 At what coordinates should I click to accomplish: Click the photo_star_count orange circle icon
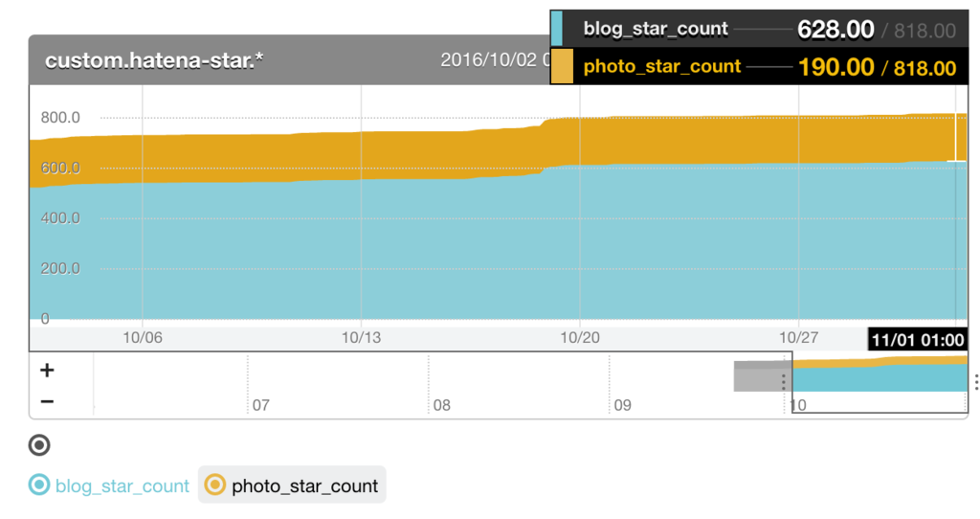pyautogui.click(x=215, y=485)
